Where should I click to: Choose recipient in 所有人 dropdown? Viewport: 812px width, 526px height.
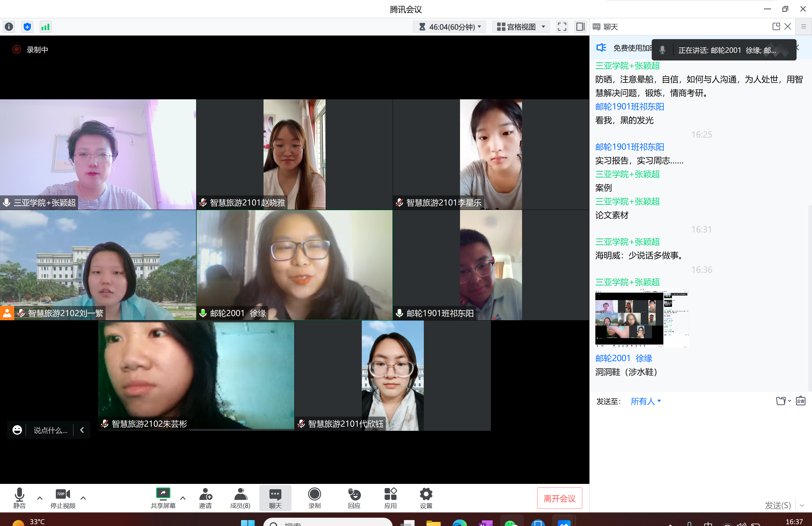pyautogui.click(x=646, y=401)
